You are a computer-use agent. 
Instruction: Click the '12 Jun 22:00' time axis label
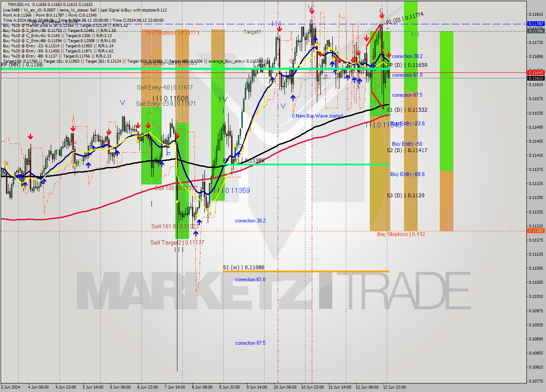pos(395,387)
